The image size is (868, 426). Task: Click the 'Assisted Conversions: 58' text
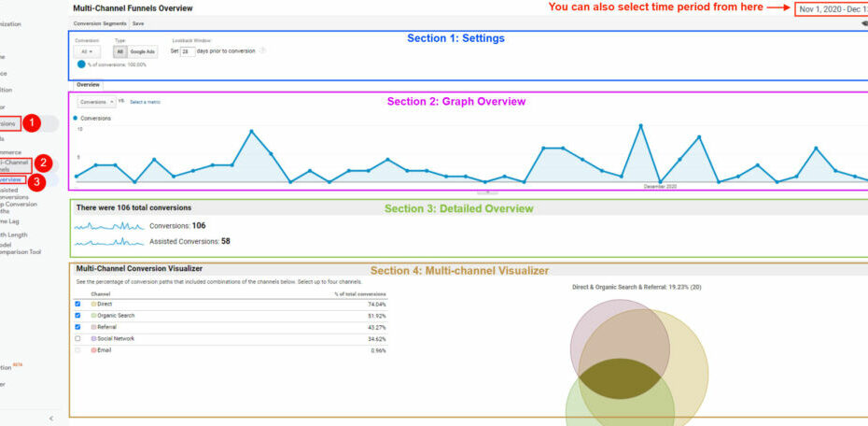point(189,241)
